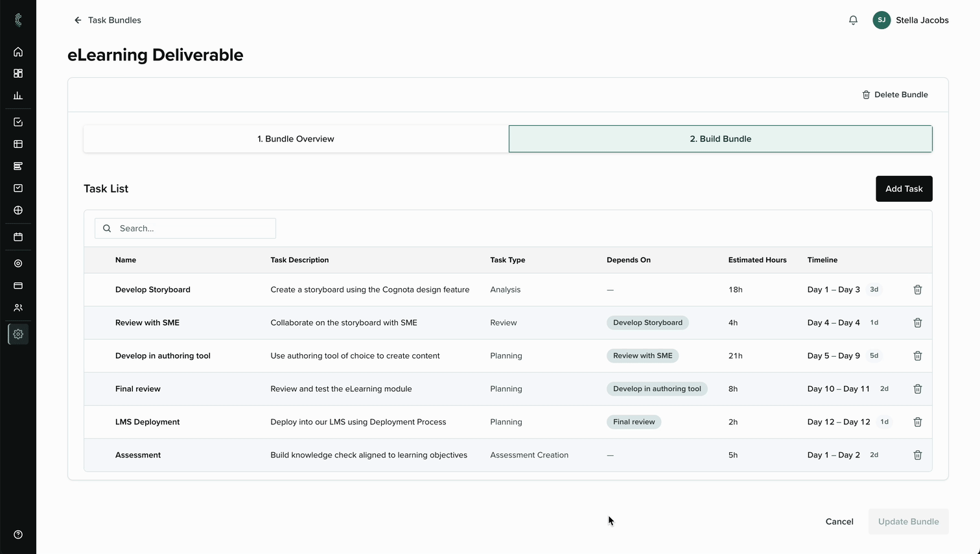980x554 pixels.
Task: Click the Develop Storyboard dependency chip
Action: click(647, 322)
